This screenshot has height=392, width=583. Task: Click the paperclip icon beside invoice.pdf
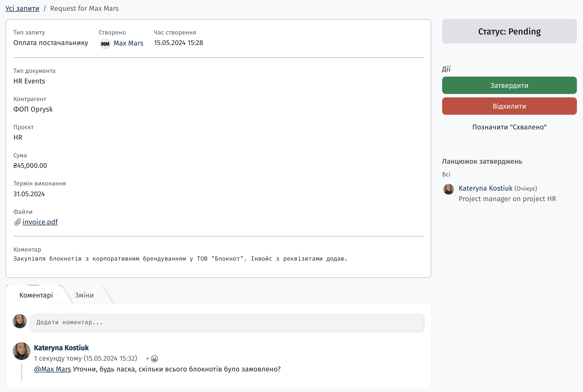17,222
